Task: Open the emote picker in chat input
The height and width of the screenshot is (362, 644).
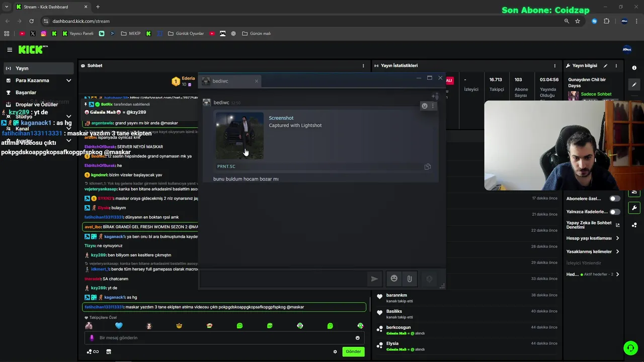Action: pos(358,338)
